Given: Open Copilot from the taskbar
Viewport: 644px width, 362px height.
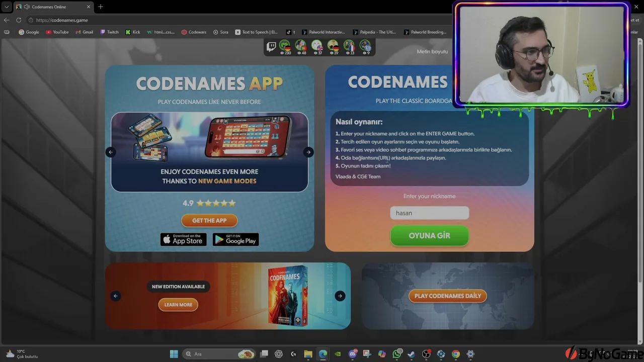Looking at the screenshot, I should (x=382, y=354).
